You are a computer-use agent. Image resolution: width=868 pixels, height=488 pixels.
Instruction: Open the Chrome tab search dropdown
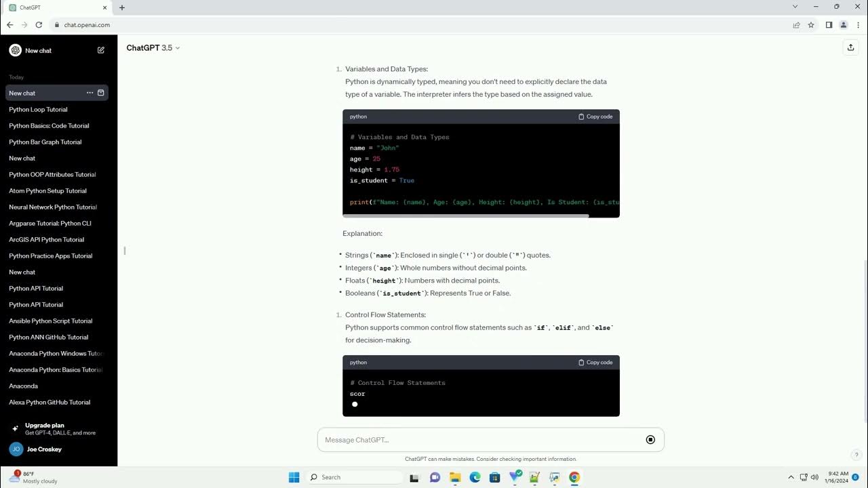click(795, 7)
